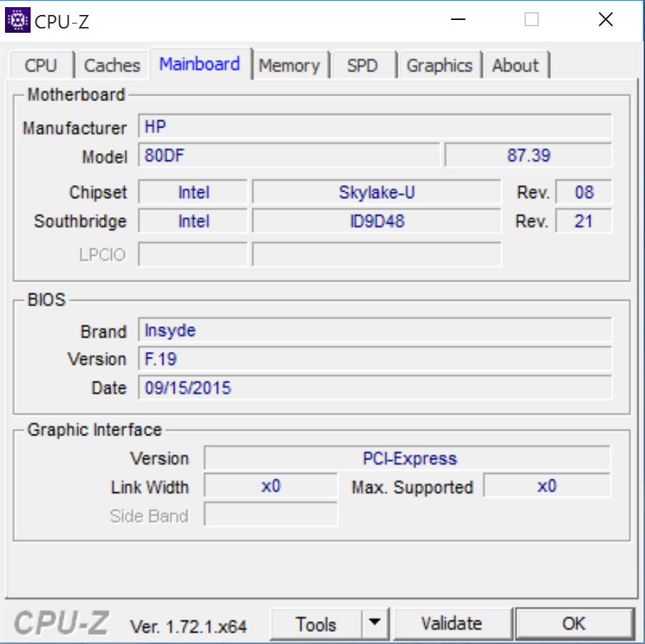The width and height of the screenshot is (645, 644).
Task: Minimize the CPU-Z window
Action: click(458, 19)
